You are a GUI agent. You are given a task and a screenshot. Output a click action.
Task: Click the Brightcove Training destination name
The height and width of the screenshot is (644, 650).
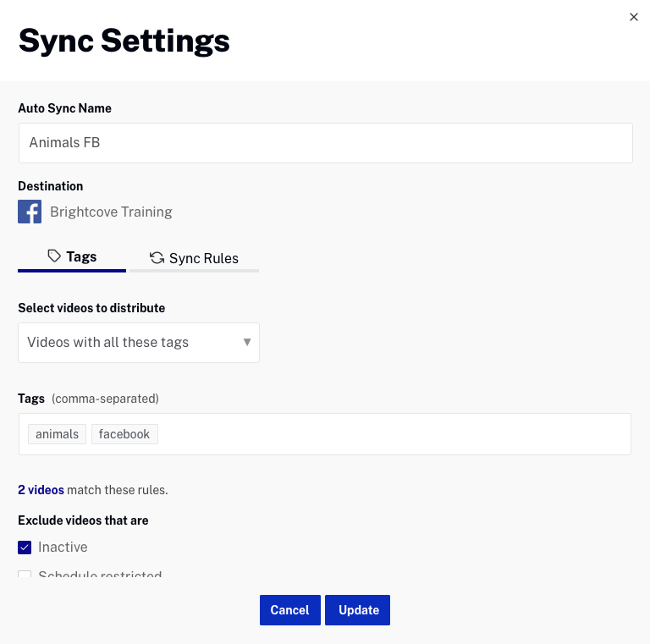click(111, 212)
